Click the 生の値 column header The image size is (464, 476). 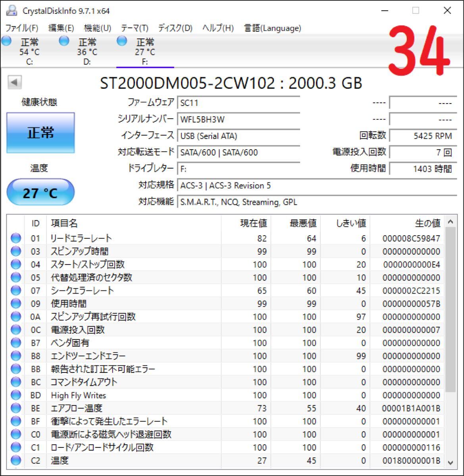pos(407,223)
